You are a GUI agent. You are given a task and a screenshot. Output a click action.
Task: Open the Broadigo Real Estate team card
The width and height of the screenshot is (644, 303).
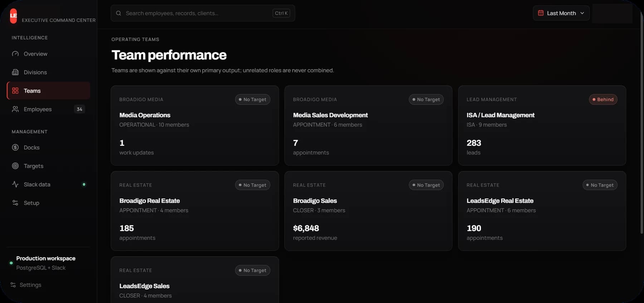195,211
